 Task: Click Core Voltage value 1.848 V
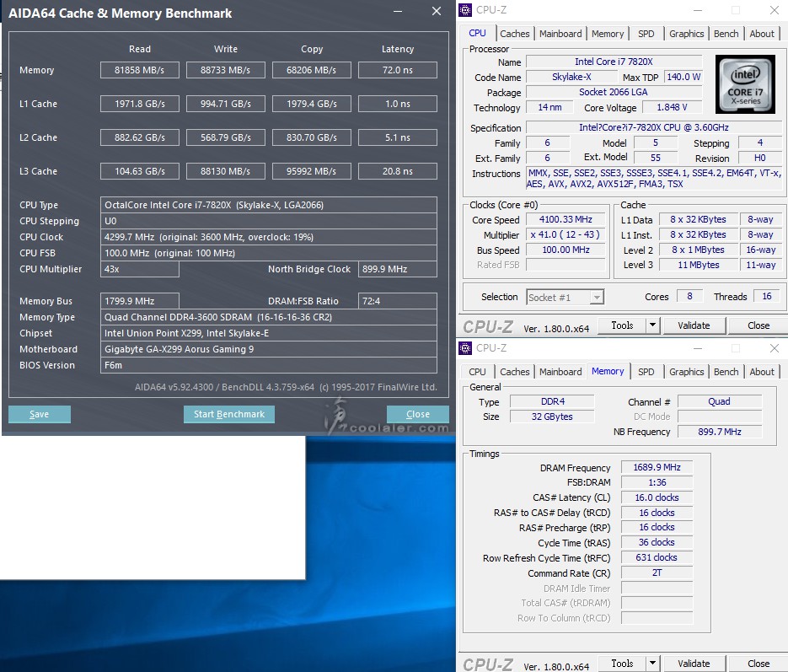672,108
